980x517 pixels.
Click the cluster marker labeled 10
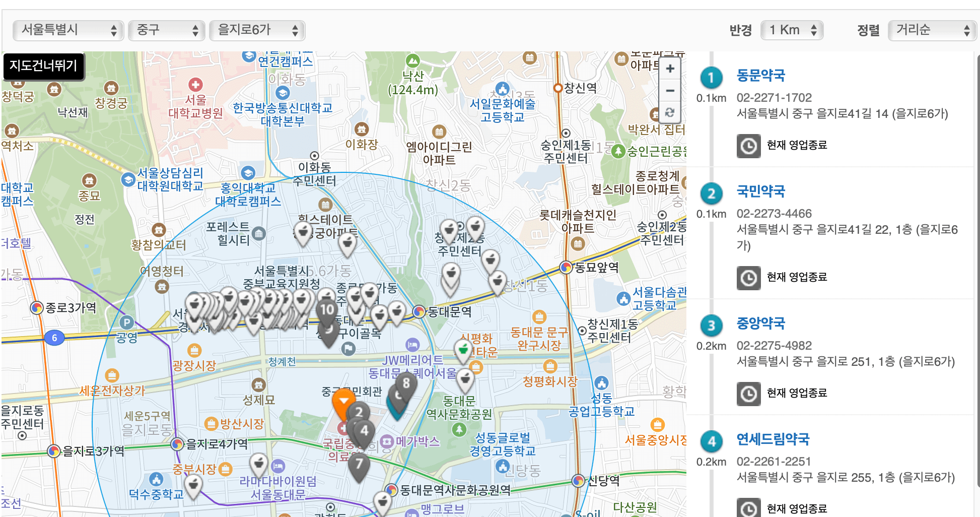click(326, 310)
